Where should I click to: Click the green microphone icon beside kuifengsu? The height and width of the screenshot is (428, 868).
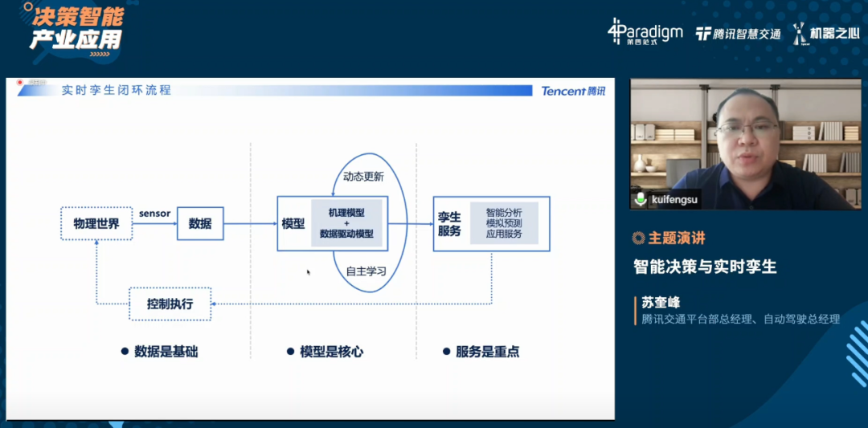(x=641, y=198)
